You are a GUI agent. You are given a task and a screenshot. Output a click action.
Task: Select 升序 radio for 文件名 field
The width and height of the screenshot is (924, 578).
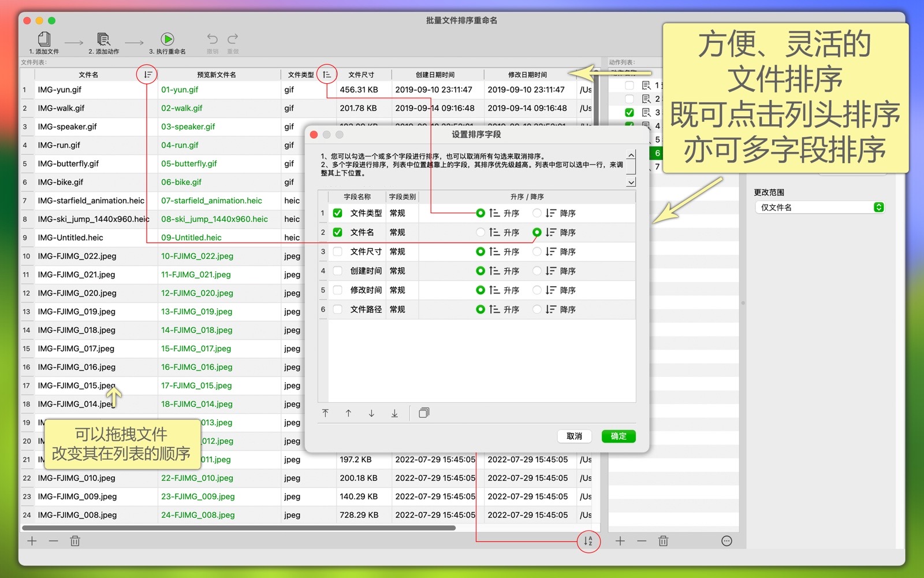pos(480,232)
